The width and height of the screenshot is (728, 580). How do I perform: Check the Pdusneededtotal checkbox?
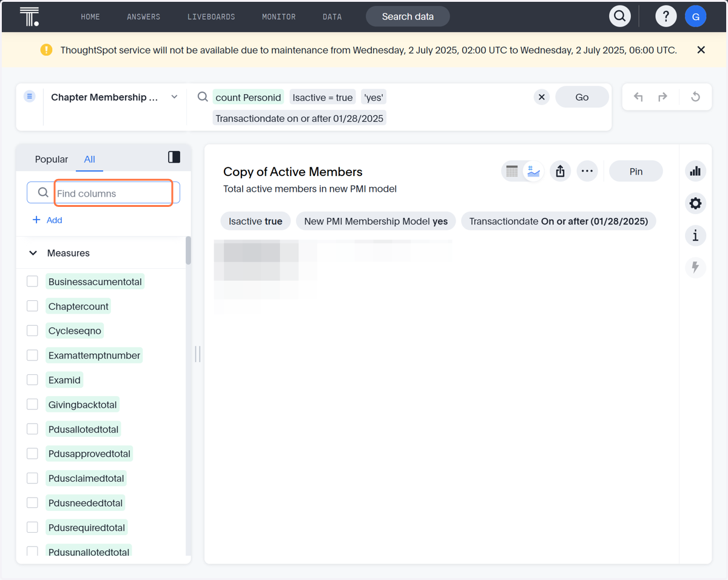33,502
